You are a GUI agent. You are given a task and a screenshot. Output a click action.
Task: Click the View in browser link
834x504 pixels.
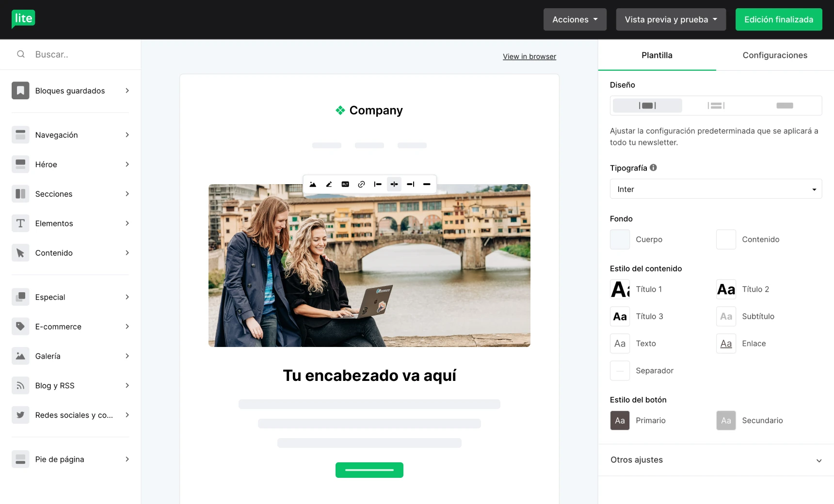pos(529,57)
